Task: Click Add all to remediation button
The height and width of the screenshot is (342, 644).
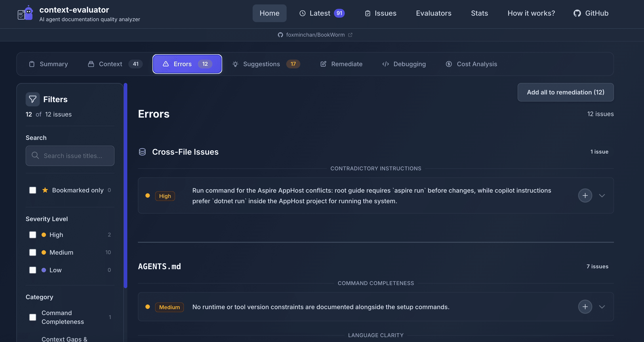Action: pos(566,92)
